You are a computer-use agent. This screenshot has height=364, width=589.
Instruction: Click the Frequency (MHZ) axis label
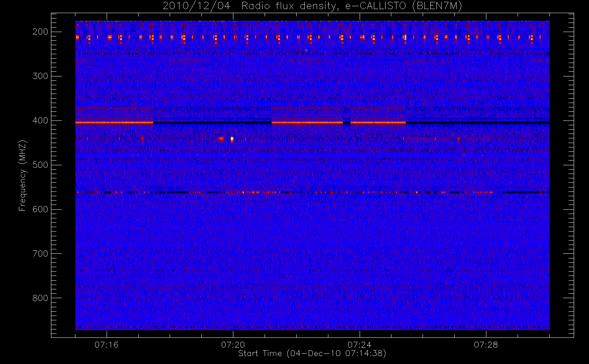coord(23,175)
